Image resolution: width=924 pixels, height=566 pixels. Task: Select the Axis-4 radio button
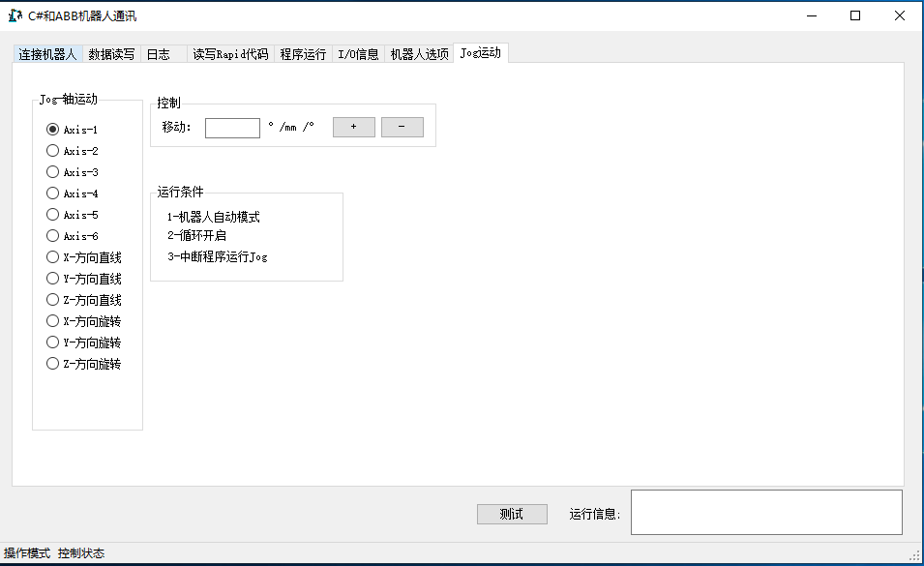point(52,193)
